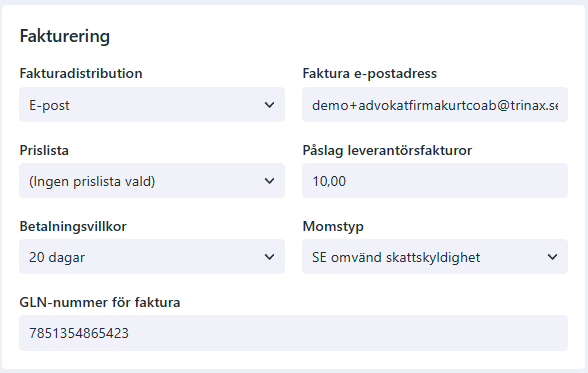
Task: Open the Prislista dropdown showing Ingen prislista vald
Action: [152, 181]
